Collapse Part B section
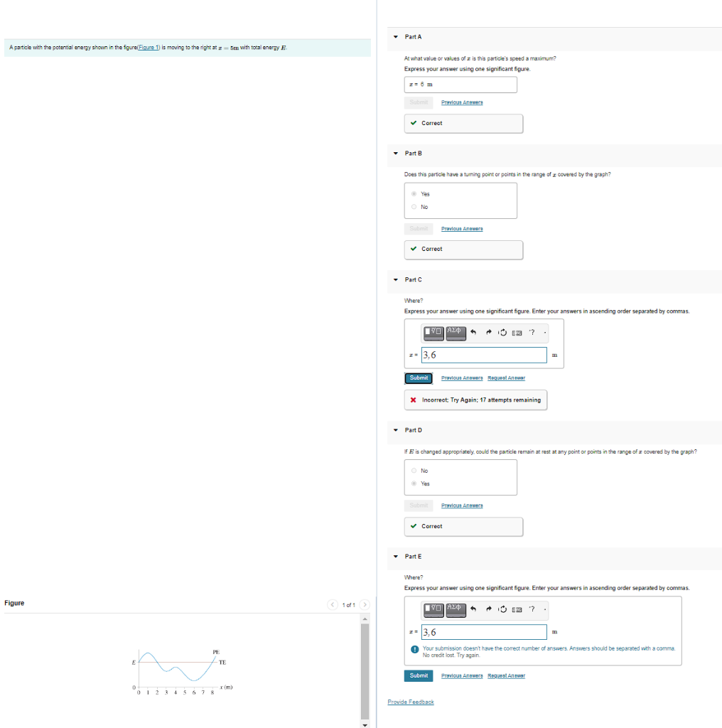 [x=396, y=154]
